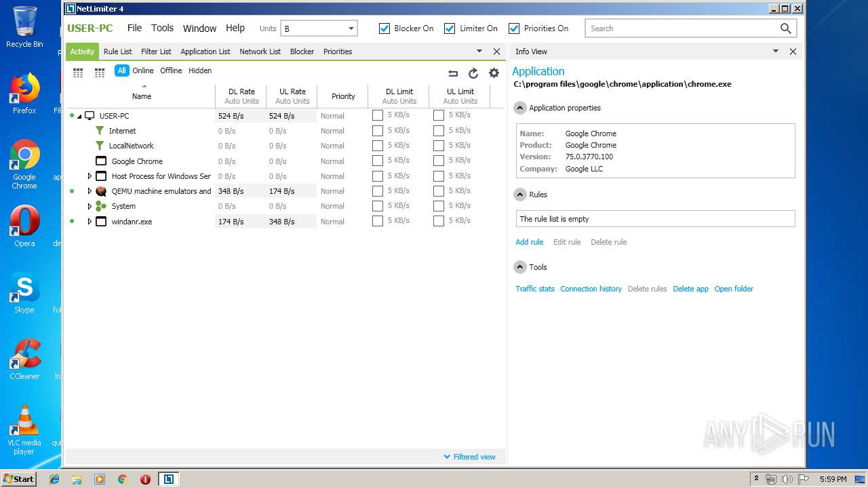The image size is (868, 488).
Task: Open Info View panel dropdown arrow
Action: (776, 52)
